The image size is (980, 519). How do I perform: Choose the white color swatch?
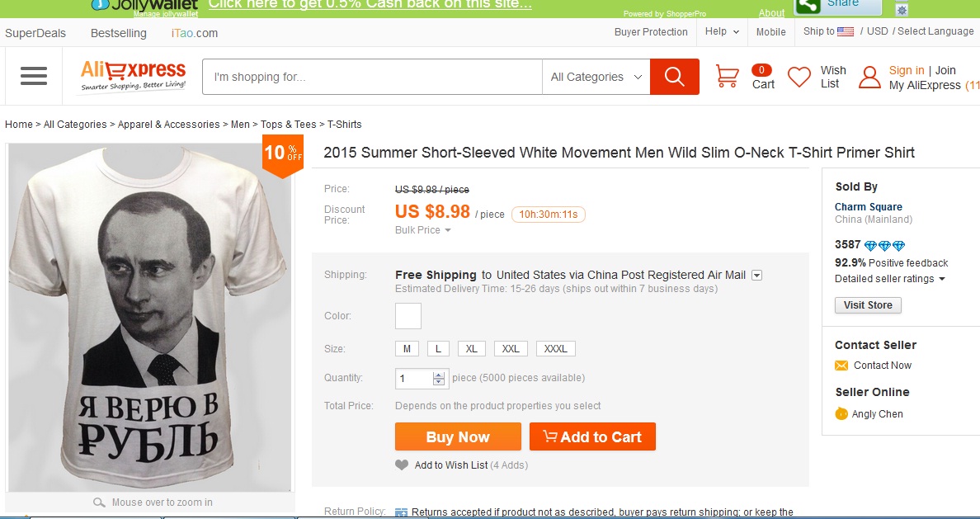(408, 316)
